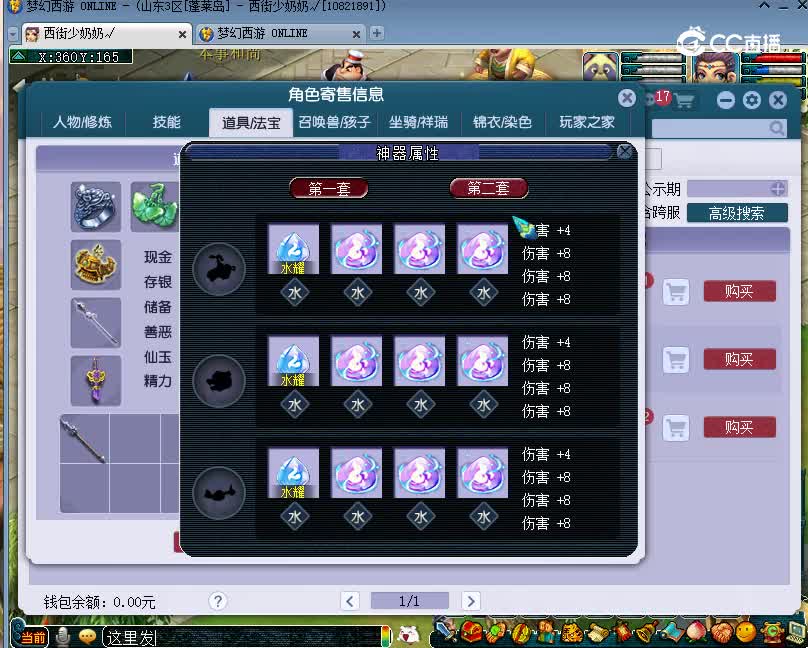Click the 当前 chat channel button
Viewport: 808px width, 648px height.
coord(33,638)
